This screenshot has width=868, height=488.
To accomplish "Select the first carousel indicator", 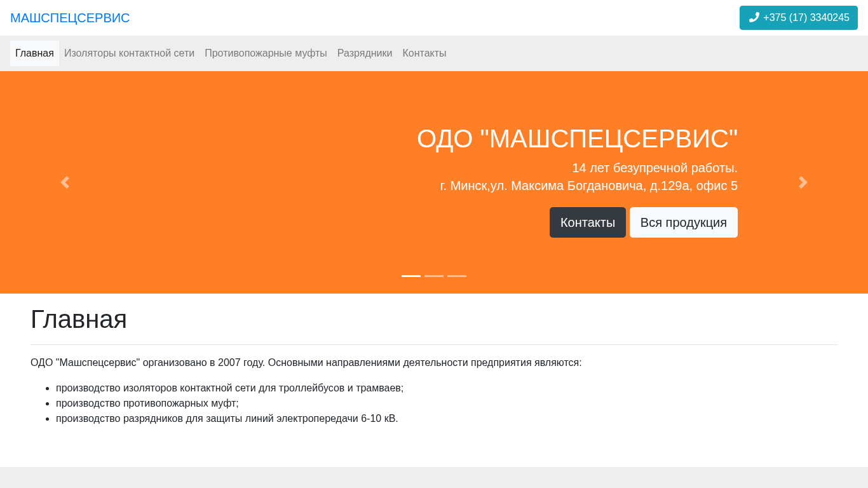I will click(x=411, y=276).
